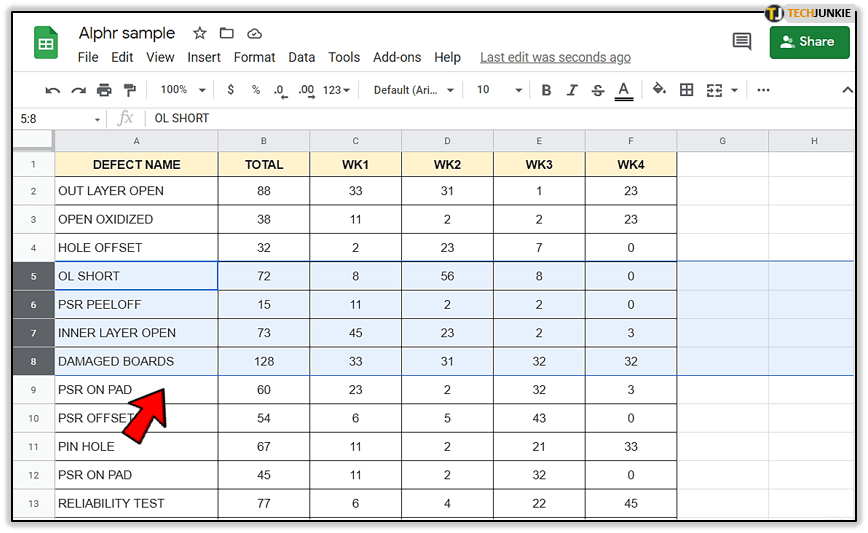Toggle Strikethrough formatting

tap(598, 90)
